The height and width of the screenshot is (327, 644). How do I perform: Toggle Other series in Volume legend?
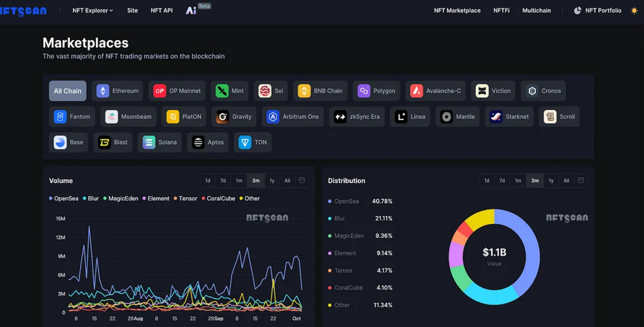pyautogui.click(x=250, y=198)
